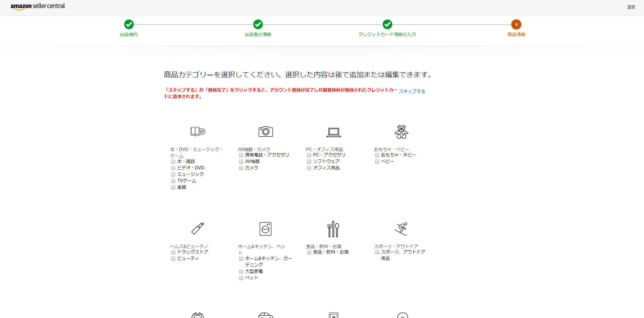Click the Amazon Seller Central logo

click(x=38, y=6)
